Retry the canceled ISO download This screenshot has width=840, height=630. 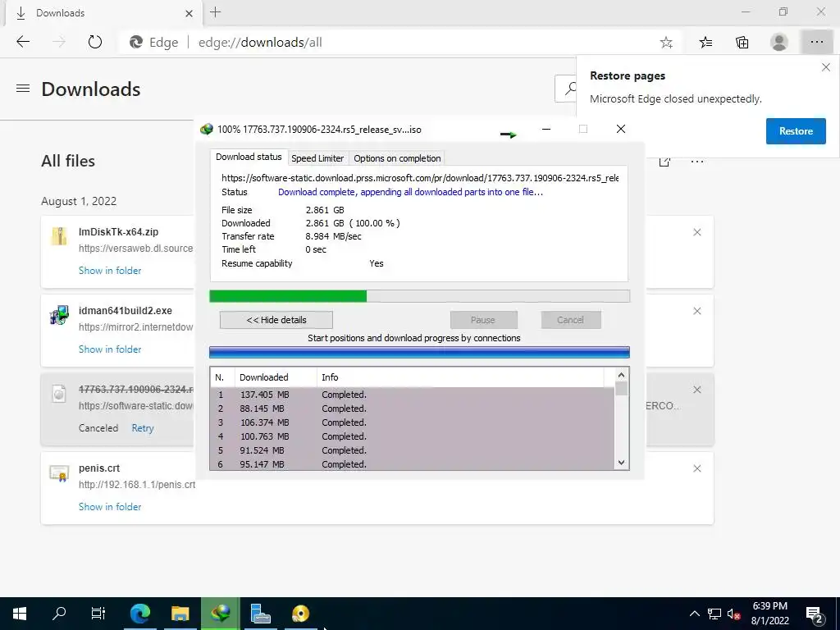pyautogui.click(x=143, y=428)
